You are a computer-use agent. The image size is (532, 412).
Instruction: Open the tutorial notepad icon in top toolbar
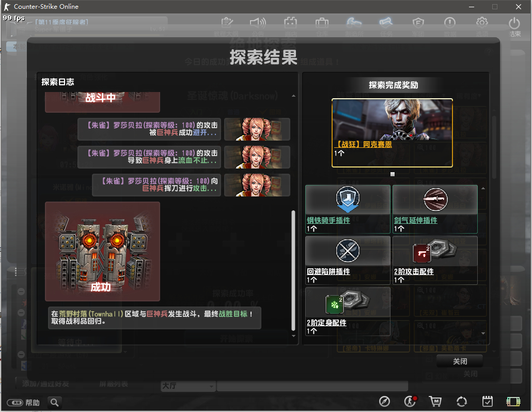coord(227,23)
